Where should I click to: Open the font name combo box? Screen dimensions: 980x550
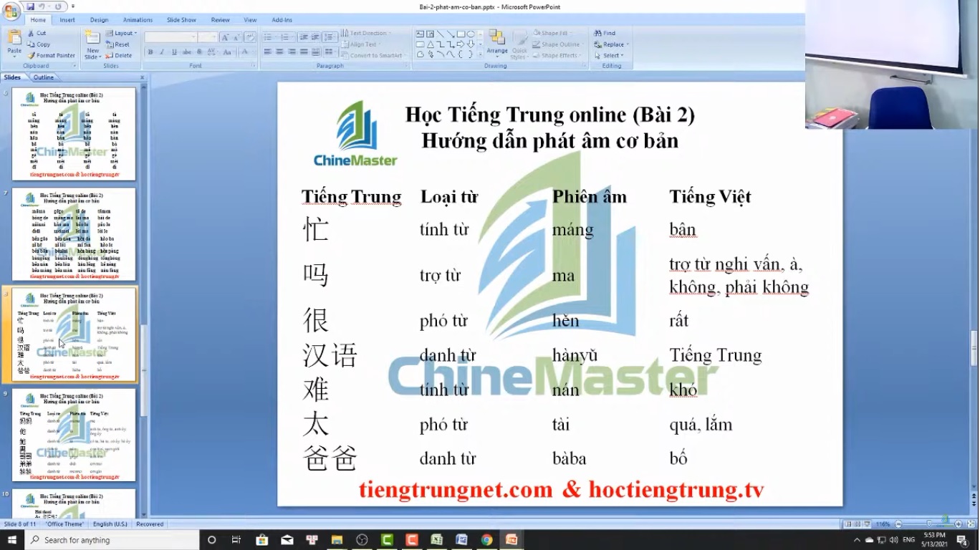[170, 37]
